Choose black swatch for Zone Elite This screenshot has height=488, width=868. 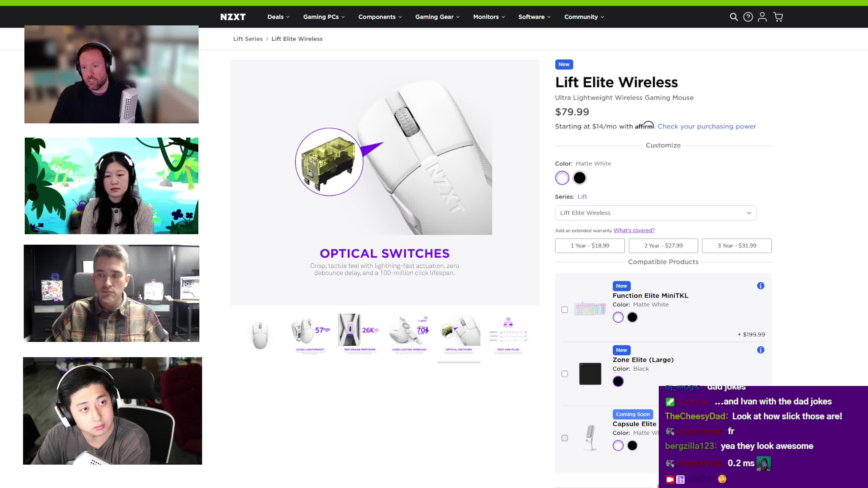[618, 381]
